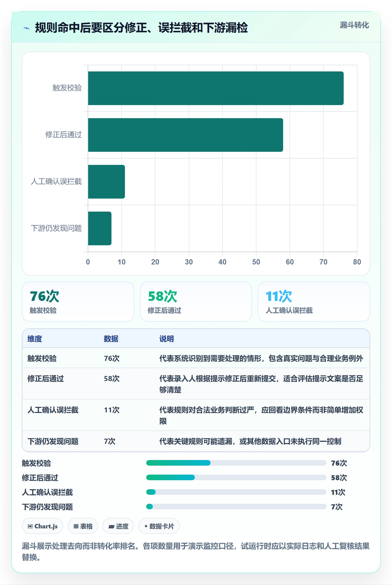Click the 下游仍发现问题 progress row label
392x585 pixels.
pos(47,507)
